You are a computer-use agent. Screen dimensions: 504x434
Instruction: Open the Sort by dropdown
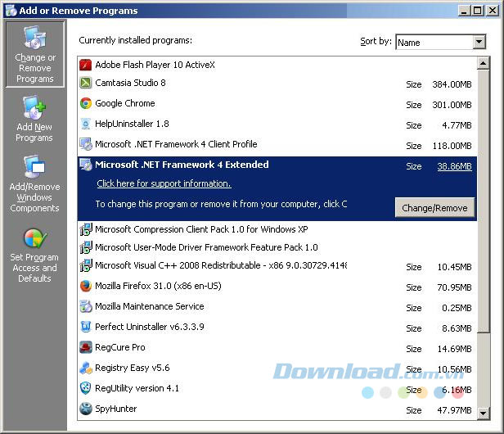tap(479, 43)
